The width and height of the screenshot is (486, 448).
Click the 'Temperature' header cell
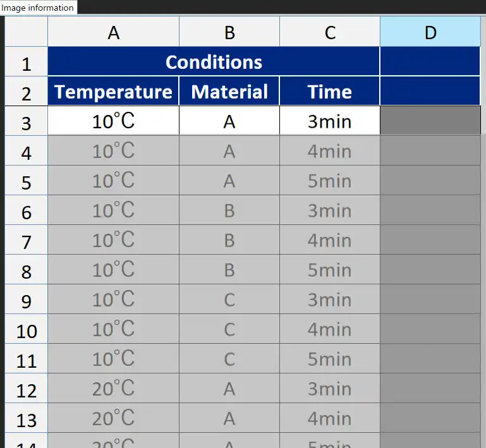[x=114, y=92]
